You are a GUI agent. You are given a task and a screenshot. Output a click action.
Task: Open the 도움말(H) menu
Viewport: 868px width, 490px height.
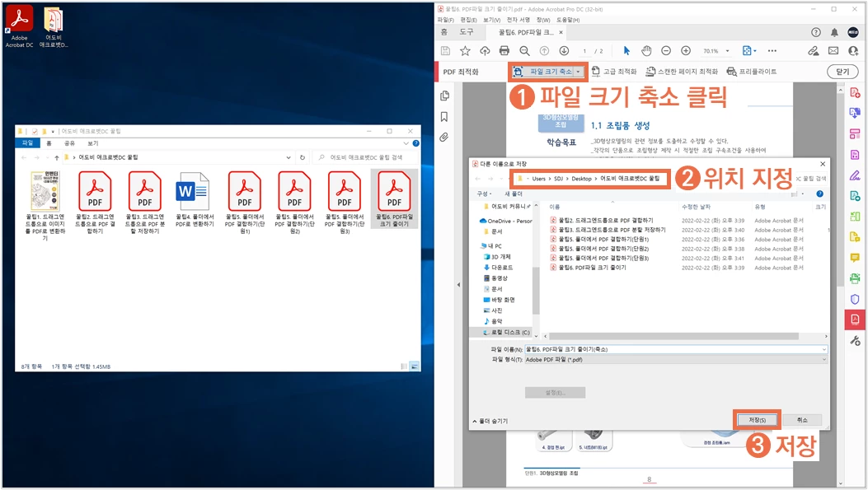tap(568, 20)
